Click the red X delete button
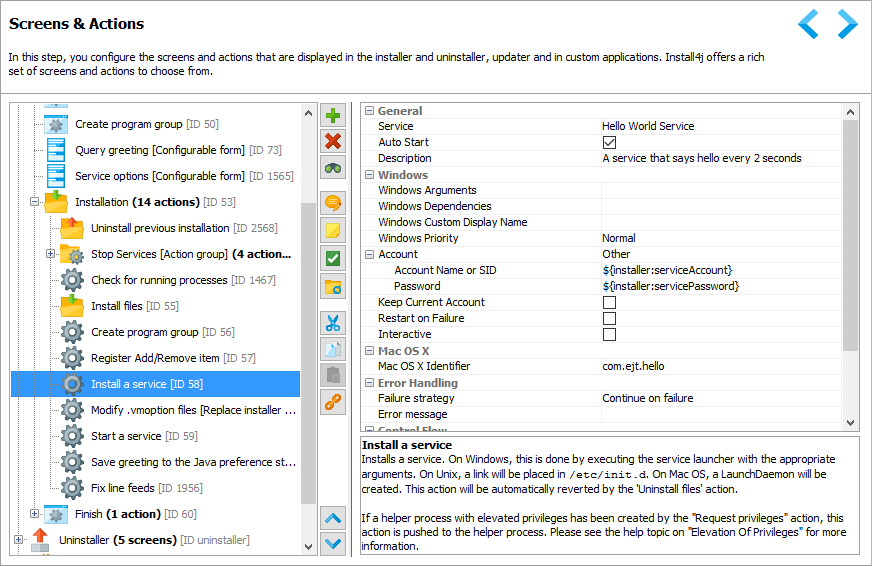This screenshot has height=566, width=872. point(333,141)
